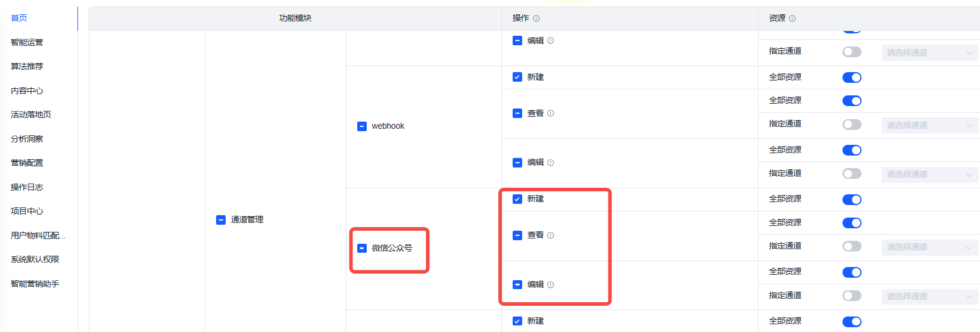The width and height of the screenshot is (980, 332).
Task: Click info icon next to webhook 查看
Action: point(550,113)
